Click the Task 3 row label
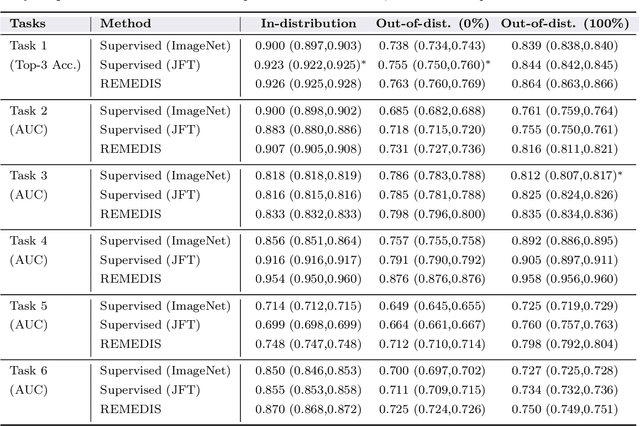 pyautogui.click(x=28, y=175)
